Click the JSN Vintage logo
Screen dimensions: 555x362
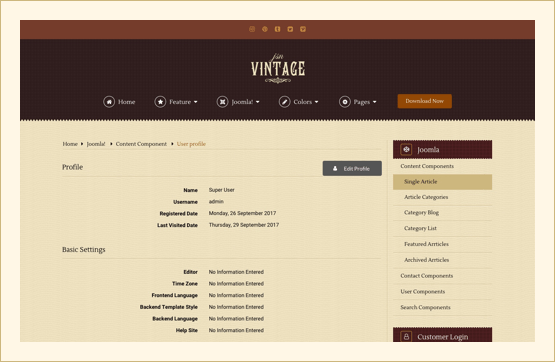tap(278, 69)
